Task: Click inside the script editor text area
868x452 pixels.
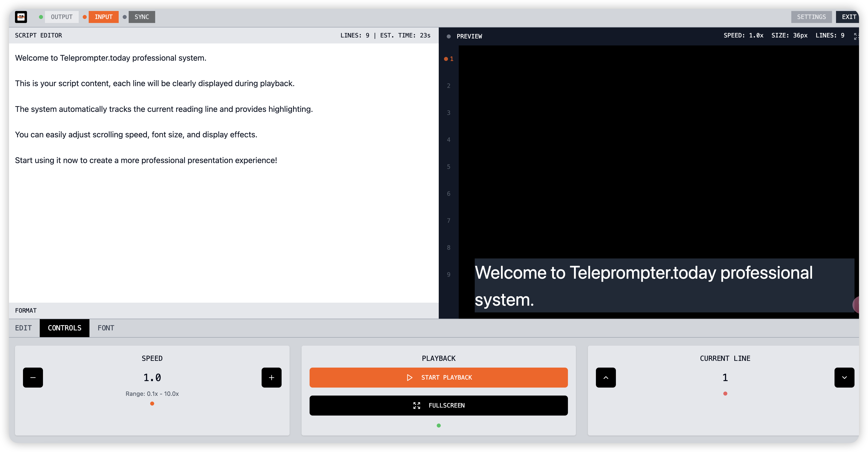Action: pos(224,173)
